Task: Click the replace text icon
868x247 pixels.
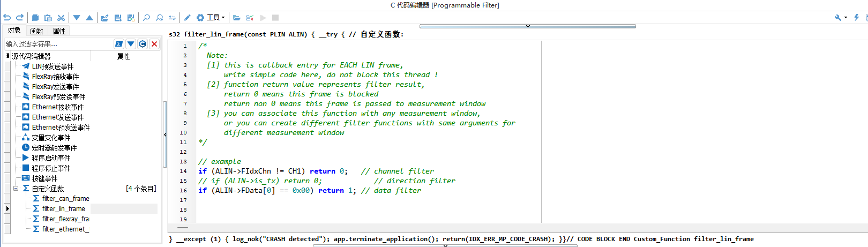Action: [x=172, y=18]
